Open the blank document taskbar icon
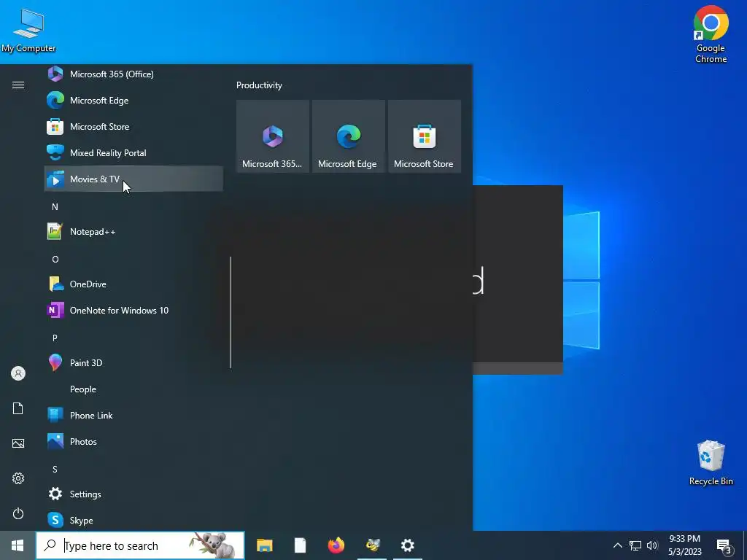 click(300, 545)
